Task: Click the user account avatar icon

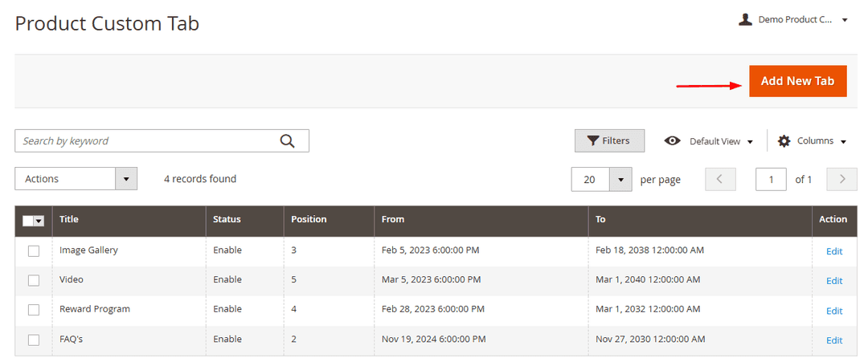Action: (x=745, y=19)
